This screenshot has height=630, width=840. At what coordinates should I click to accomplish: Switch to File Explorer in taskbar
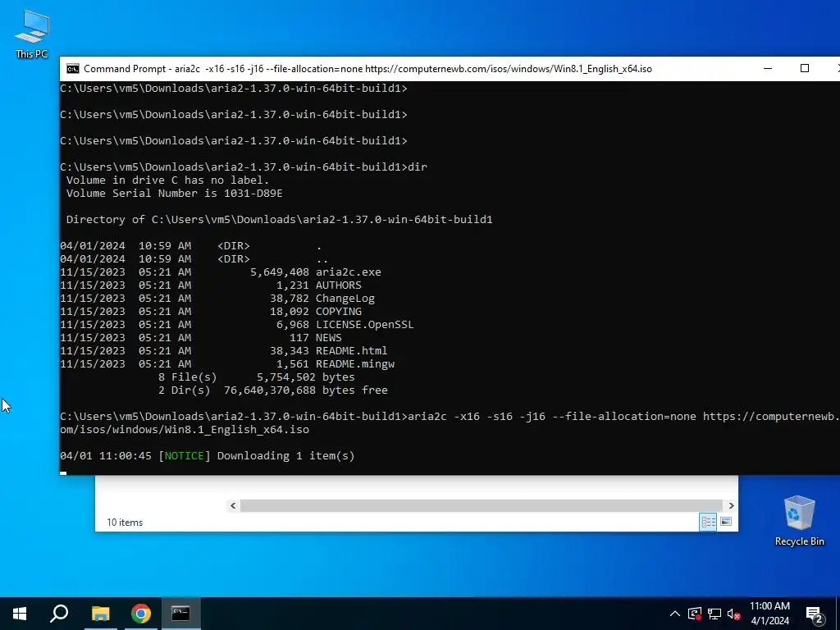click(x=100, y=614)
